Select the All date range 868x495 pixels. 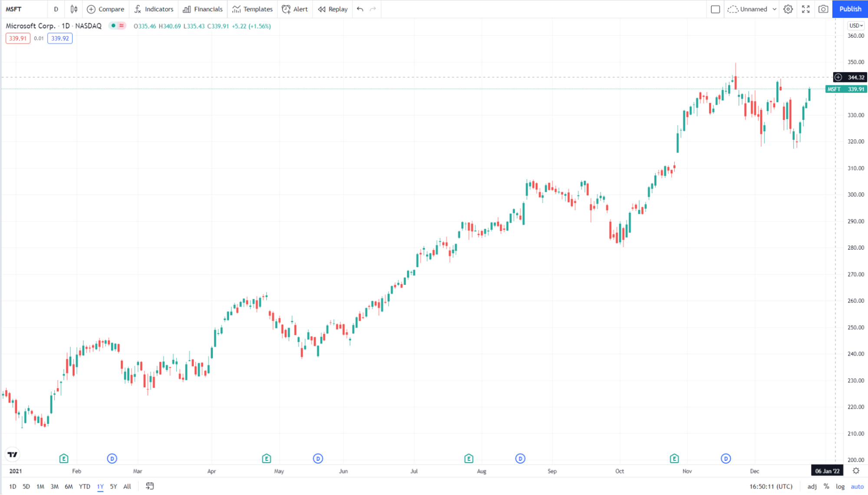point(127,487)
